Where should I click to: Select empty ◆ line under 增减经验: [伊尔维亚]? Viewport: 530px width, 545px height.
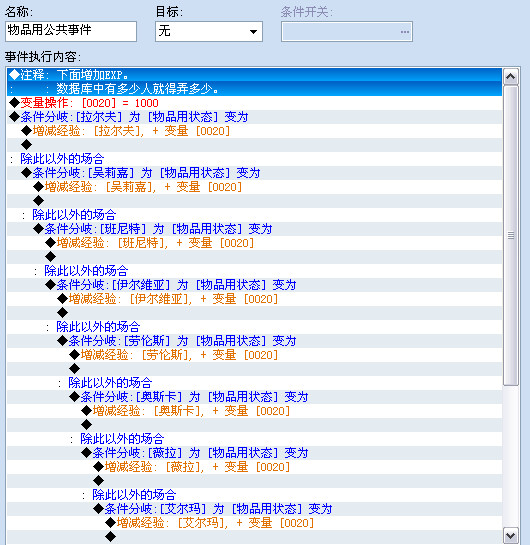click(255, 313)
